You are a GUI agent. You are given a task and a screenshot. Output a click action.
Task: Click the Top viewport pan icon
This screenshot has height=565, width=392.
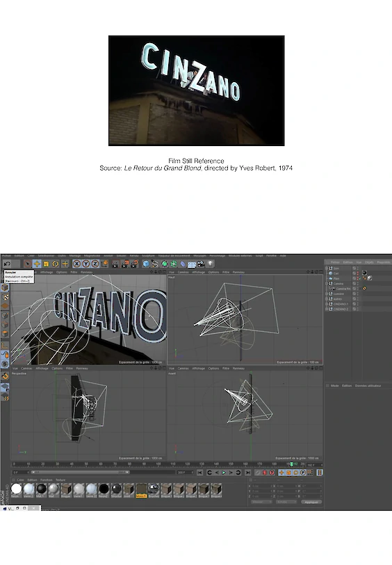[309, 271]
